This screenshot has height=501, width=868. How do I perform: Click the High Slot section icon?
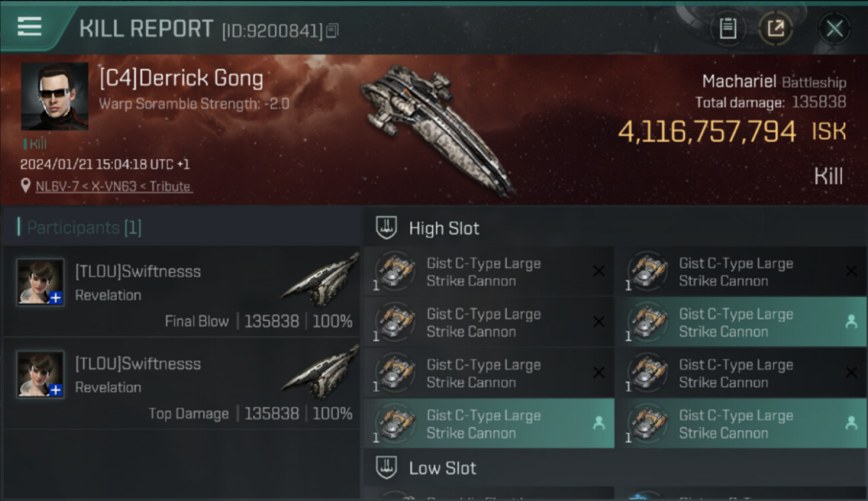pos(387,228)
